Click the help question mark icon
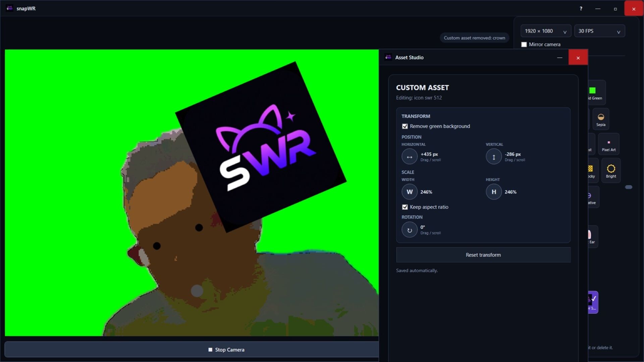 coord(581,9)
